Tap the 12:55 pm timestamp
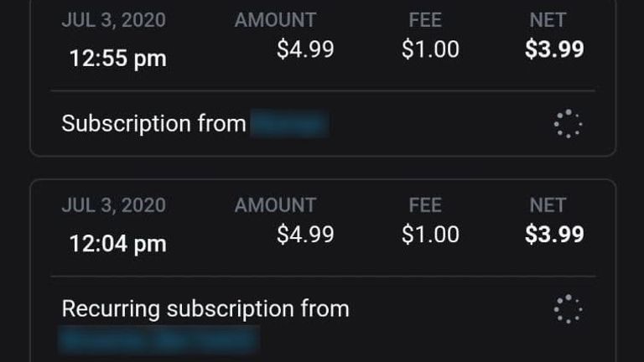Viewport: 644px width, 362px height. tap(118, 59)
